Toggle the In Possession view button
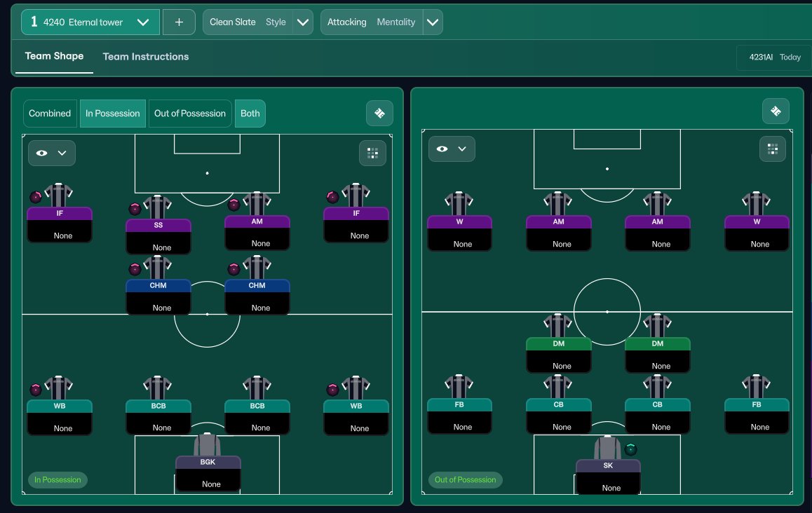This screenshot has height=513, width=812. pos(112,114)
